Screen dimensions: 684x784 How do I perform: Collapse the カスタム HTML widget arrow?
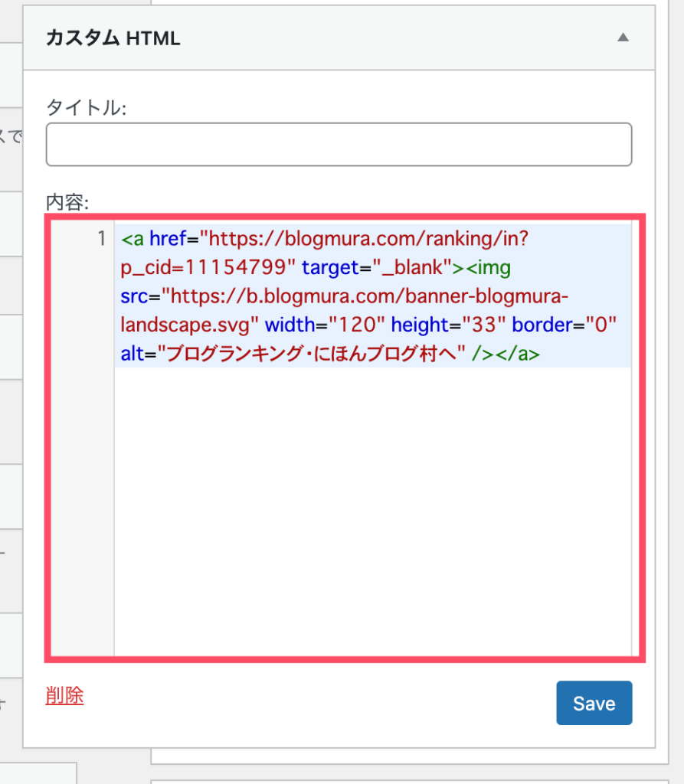(x=623, y=38)
